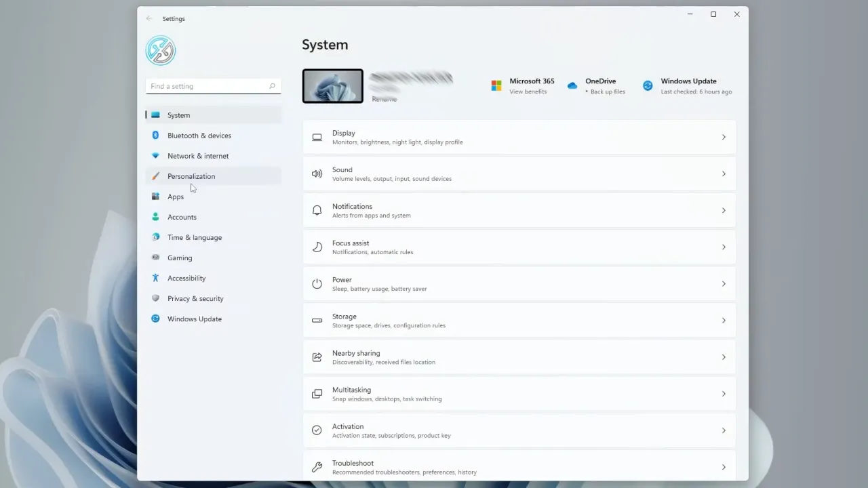868x488 pixels.
Task: Click the Windows Update status icon
Action: click(x=648, y=85)
